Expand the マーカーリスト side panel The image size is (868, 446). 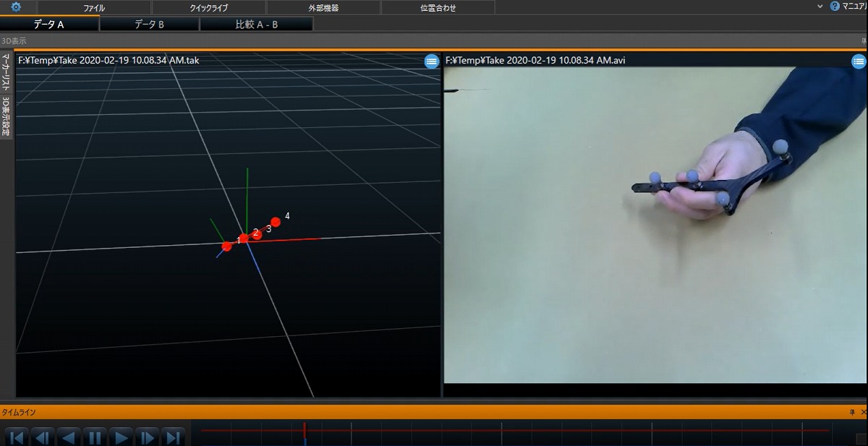pos(6,71)
